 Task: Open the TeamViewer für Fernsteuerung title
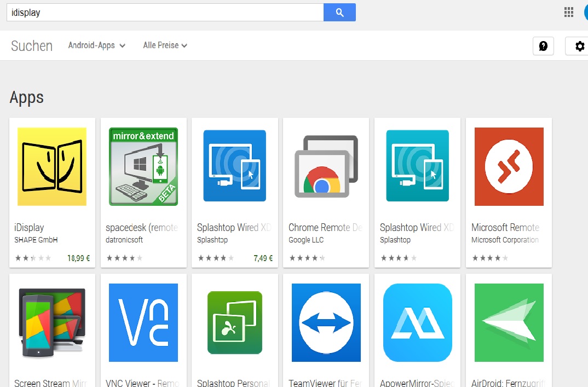click(x=325, y=383)
